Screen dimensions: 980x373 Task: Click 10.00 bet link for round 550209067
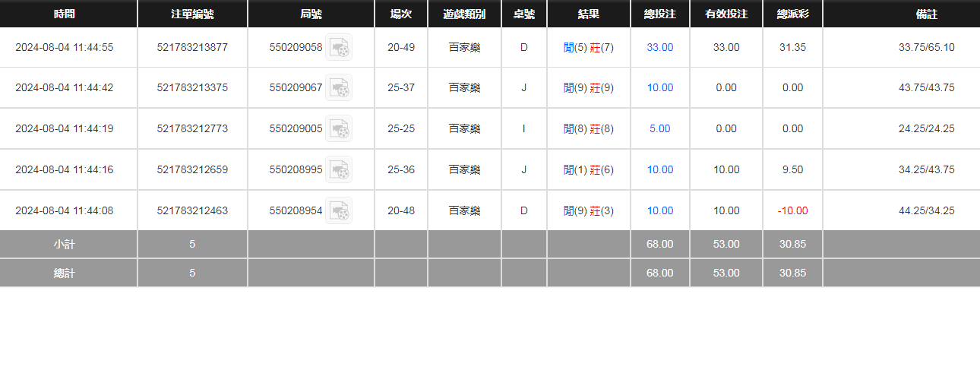(x=659, y=88)
